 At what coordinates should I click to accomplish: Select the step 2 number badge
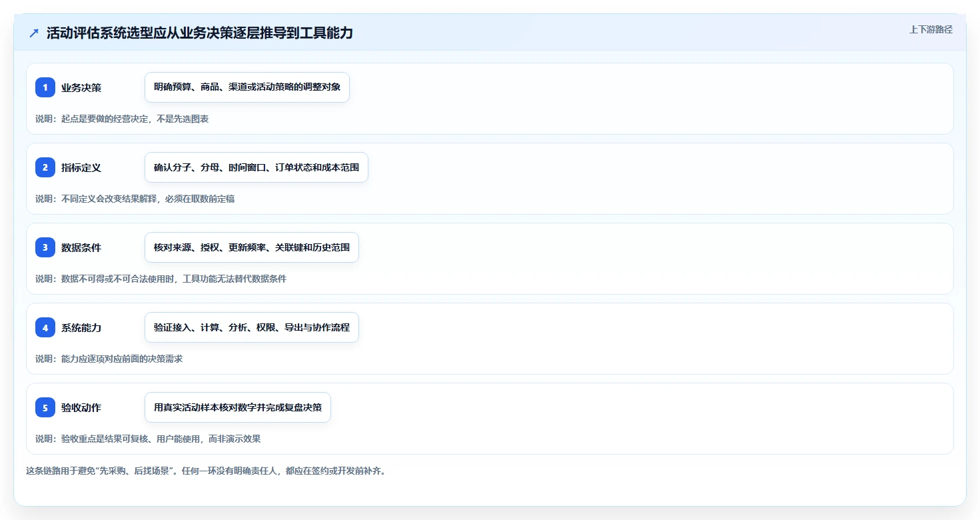pos(45,167)
